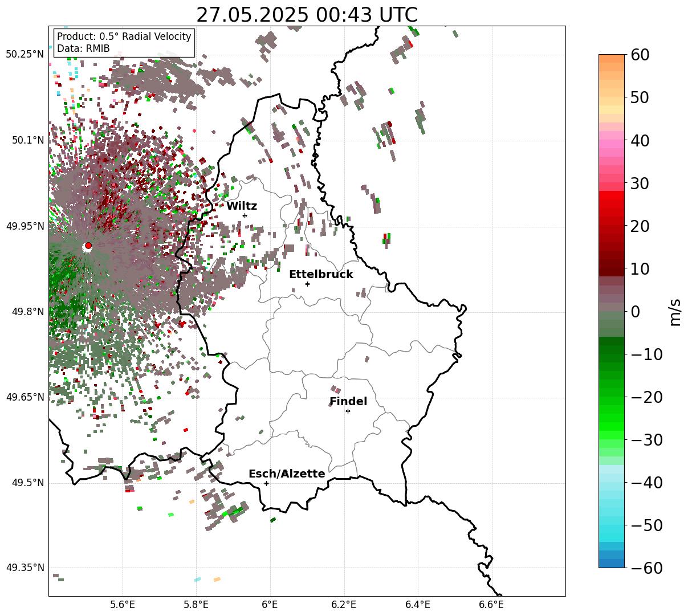Click the 5.6°E longitude label
This screenshot has width=688, height=616.
(x=122, y=605)
